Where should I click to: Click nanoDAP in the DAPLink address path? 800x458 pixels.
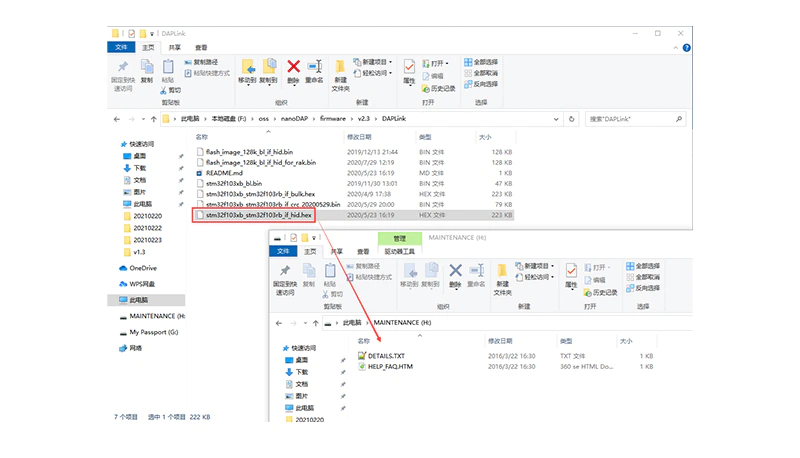coord(294,119)
